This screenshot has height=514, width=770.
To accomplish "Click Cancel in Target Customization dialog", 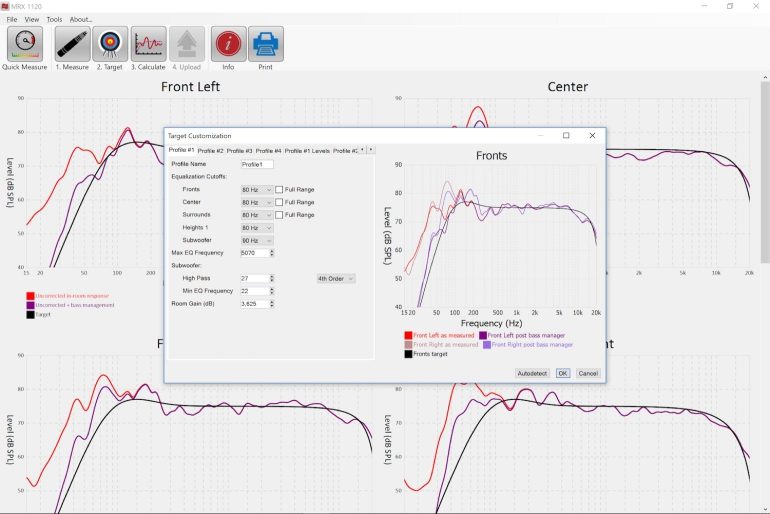I will tap(588, 373).
